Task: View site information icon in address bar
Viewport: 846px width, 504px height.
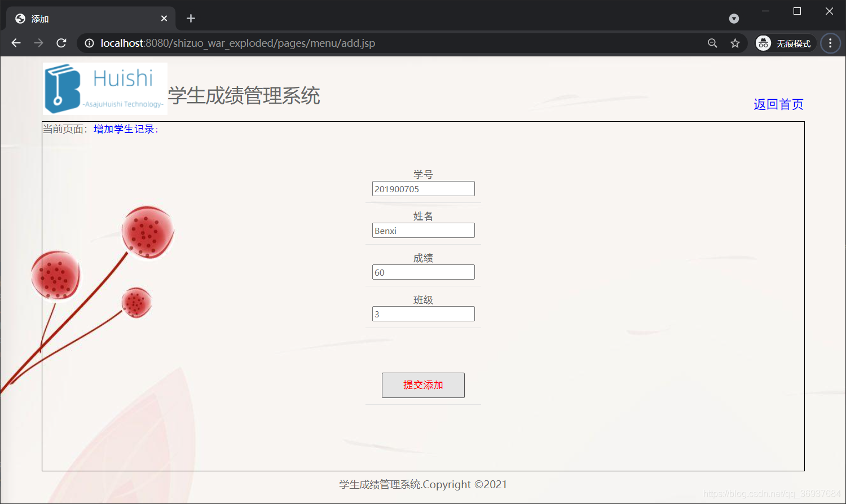Action: [x=89, y=43]
